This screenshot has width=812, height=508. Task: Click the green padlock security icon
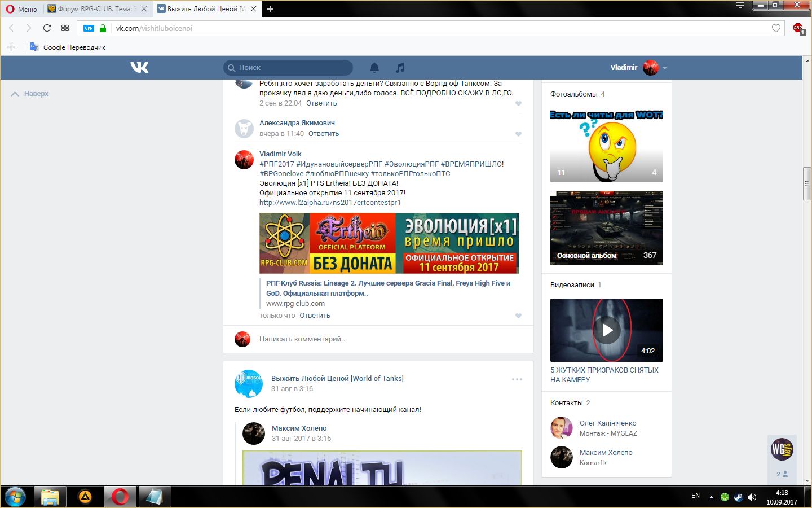[103, 28]
